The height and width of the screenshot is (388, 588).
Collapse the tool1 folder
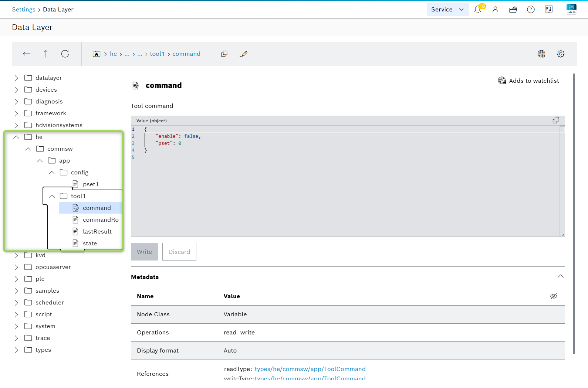click(x=52, y=196)
